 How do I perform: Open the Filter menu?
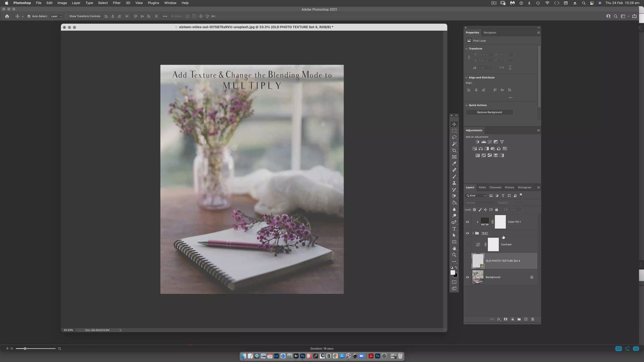click(x=117, y=3)
